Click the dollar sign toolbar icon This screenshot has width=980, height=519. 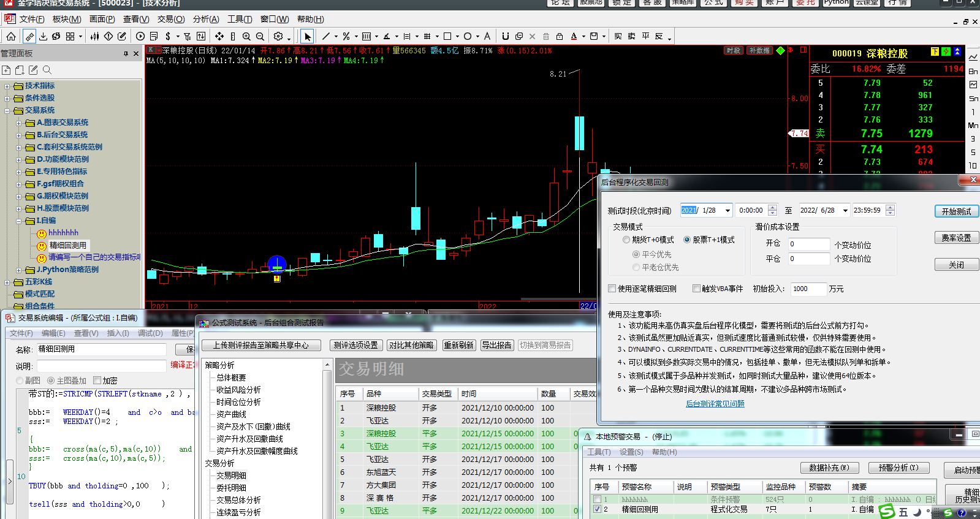[168, 36]
